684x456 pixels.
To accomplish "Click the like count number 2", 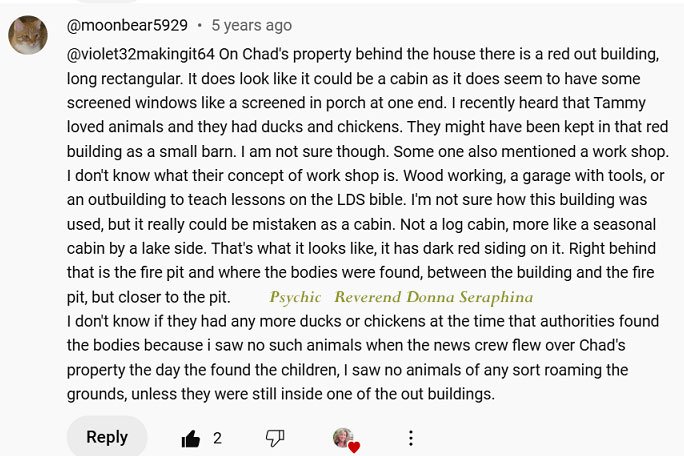I will point(217,438).
